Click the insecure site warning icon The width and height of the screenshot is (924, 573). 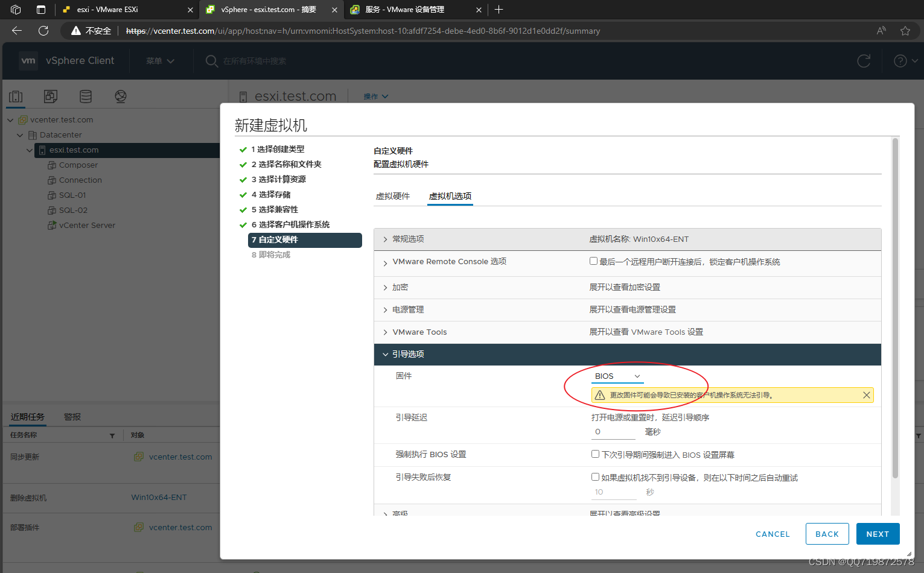click(x=76, y=31)
